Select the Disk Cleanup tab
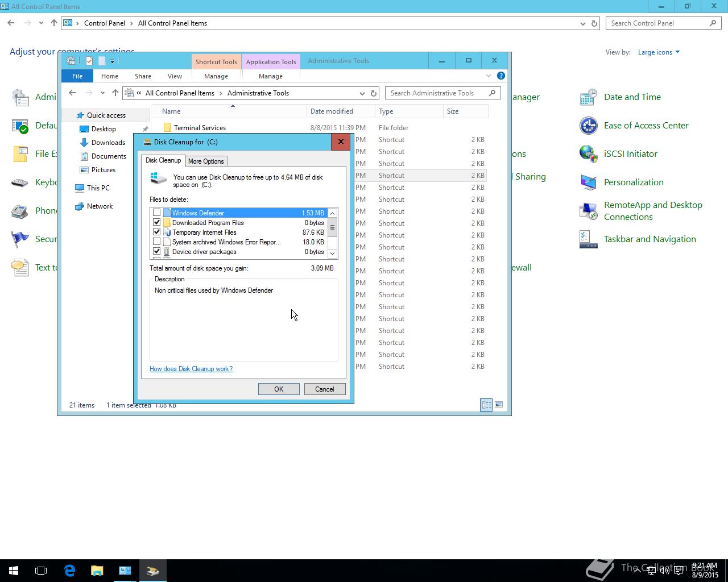Image resolution: width=728 pixels, height=582 pixels. pyautogui.click(x=163, y=160)
